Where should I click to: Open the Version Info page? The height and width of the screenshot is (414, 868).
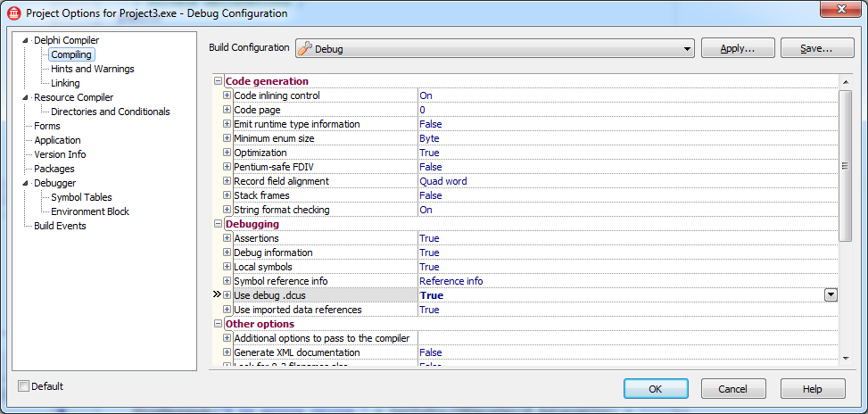coord(60,154)
